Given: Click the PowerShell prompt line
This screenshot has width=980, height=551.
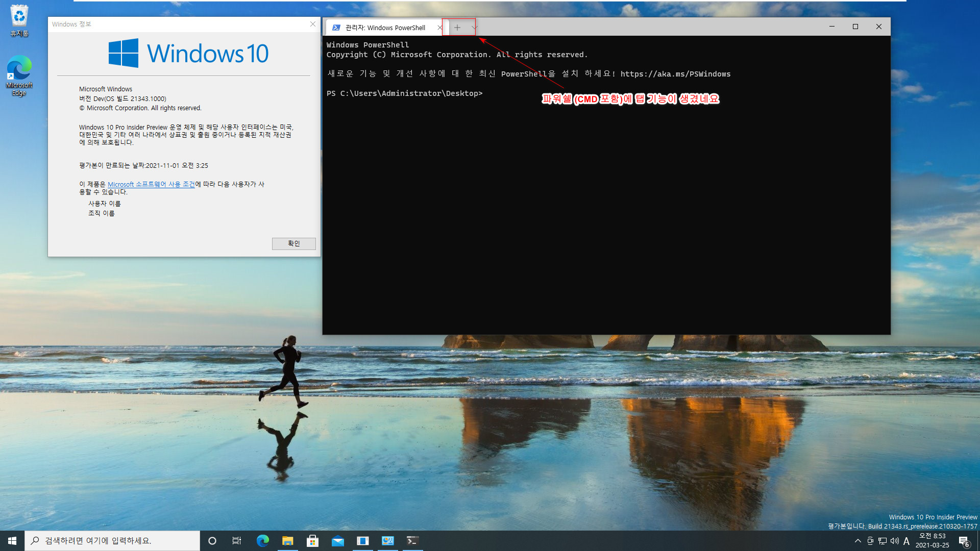Looking at the screenshot, I should pos(404,93).
